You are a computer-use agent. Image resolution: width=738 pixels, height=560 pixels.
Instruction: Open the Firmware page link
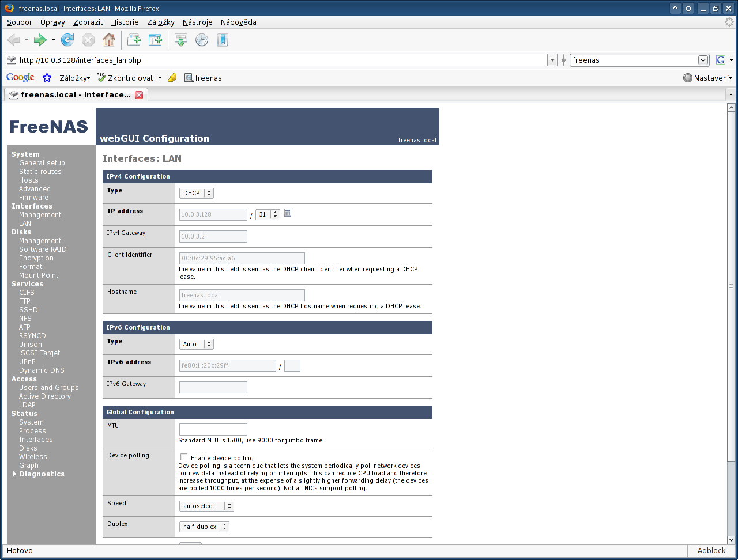tap(34, 198)
